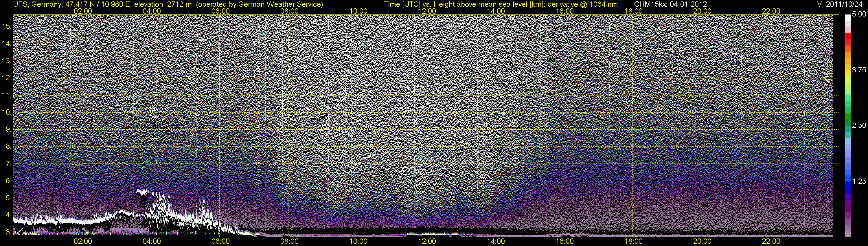Click "12:00" on the top time axis

427,11
